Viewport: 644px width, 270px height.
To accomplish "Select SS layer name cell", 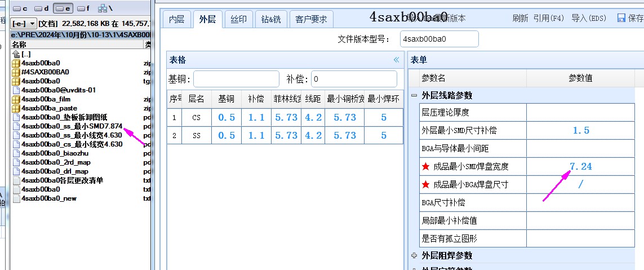I will [196, 135].
